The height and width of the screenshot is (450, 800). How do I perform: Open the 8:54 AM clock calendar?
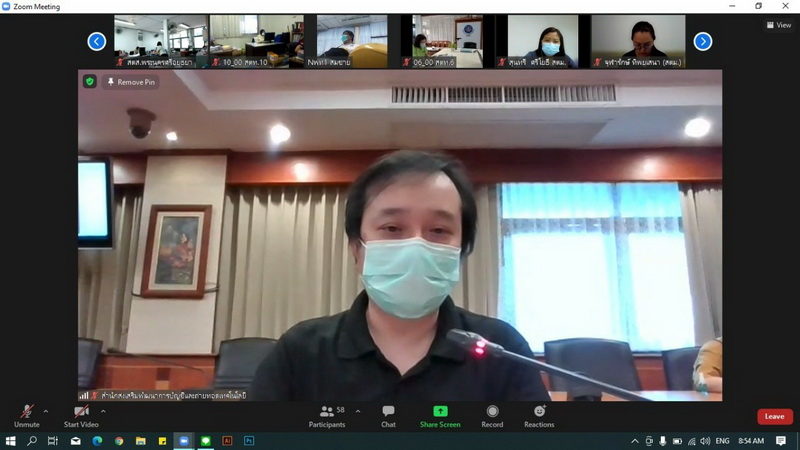coord(751,441)
